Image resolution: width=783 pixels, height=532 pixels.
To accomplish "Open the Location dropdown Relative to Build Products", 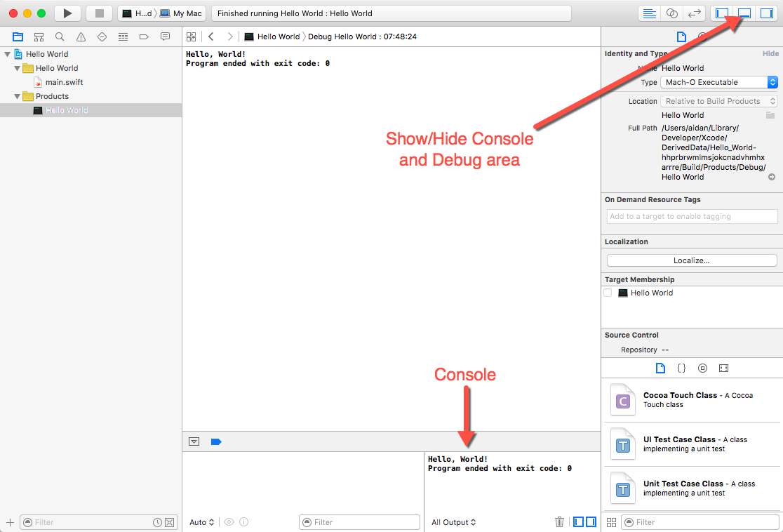I will tap(719, 101).
